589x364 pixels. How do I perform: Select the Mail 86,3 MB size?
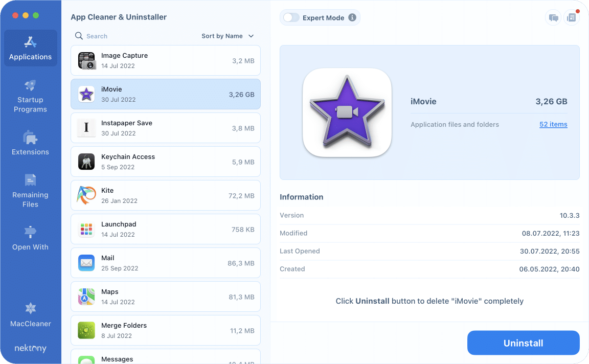point(241,263)
